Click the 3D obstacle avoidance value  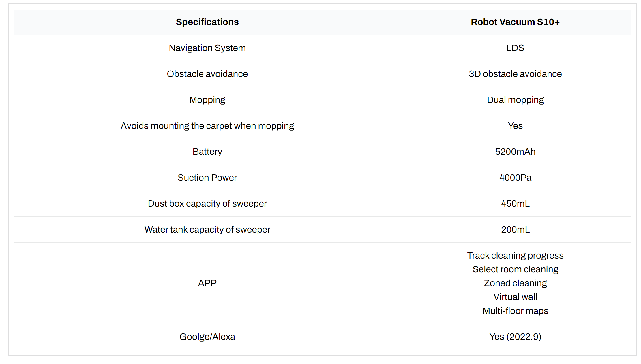515,74
